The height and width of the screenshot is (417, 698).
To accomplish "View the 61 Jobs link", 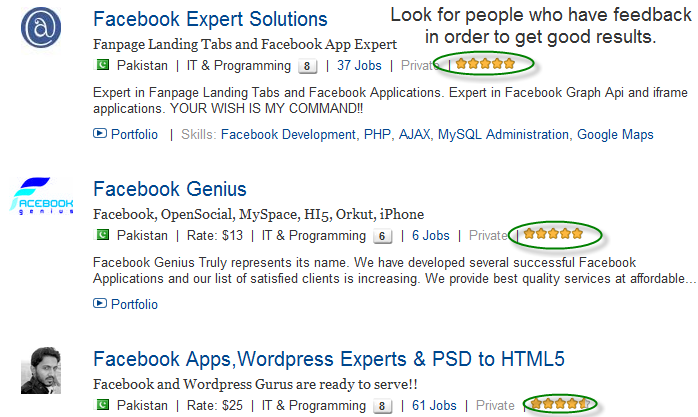I will (434, 406).
